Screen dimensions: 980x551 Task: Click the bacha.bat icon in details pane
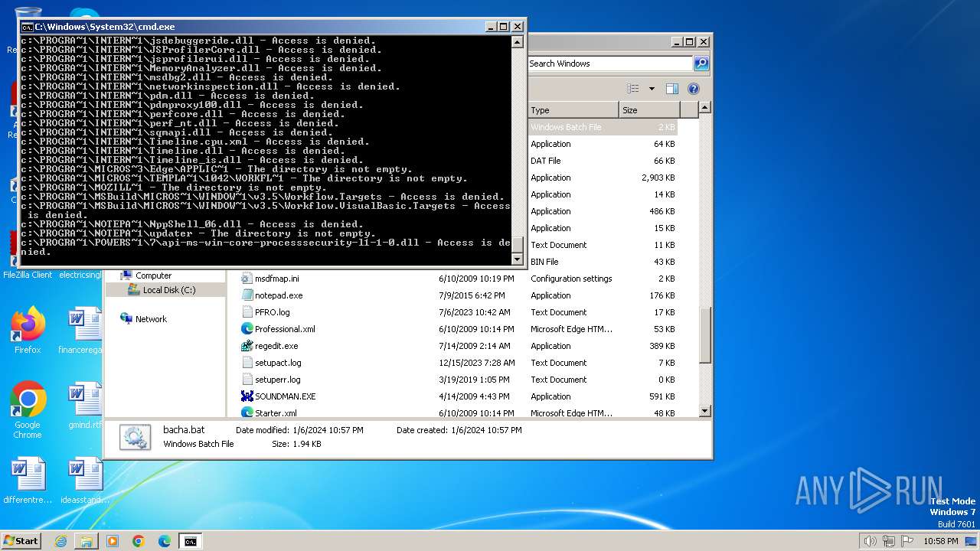136,437
